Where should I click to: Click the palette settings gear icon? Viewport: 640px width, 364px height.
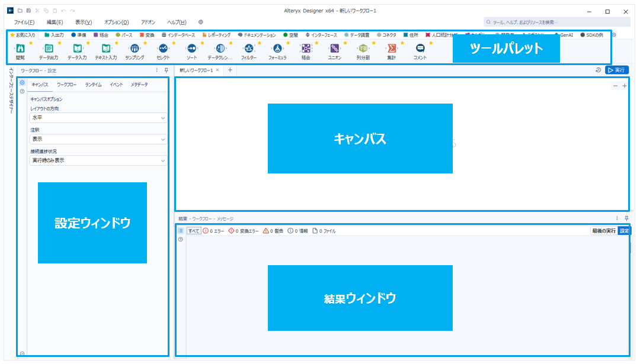614,35
